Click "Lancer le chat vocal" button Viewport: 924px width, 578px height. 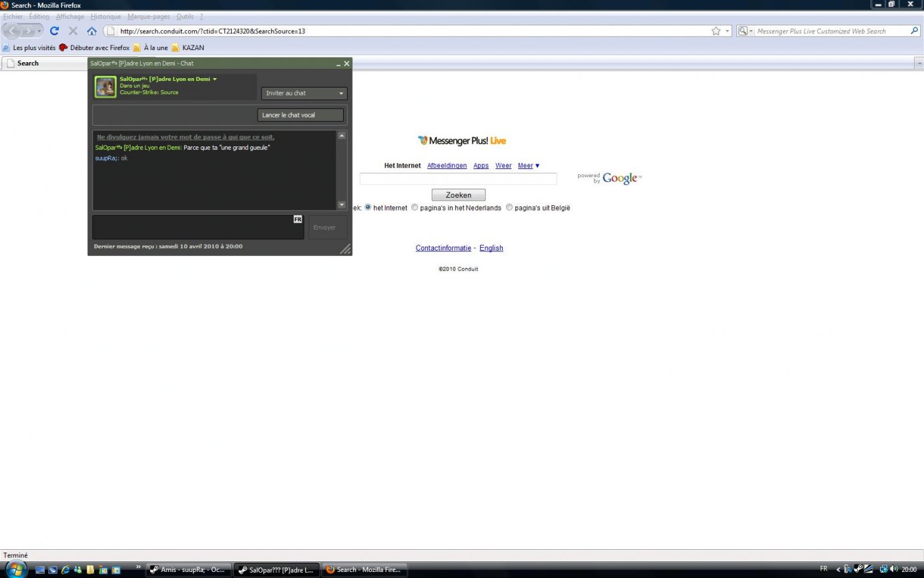[300, 115]
